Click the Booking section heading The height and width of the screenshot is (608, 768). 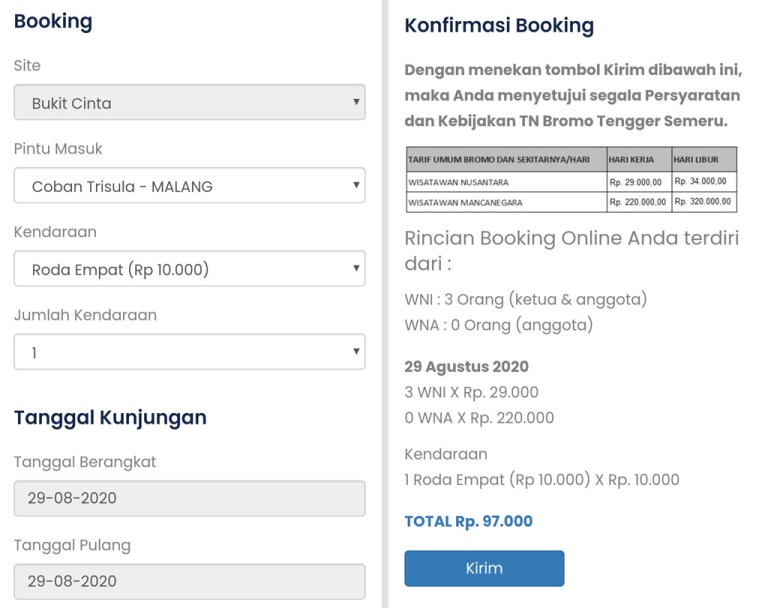pos(53,21)
